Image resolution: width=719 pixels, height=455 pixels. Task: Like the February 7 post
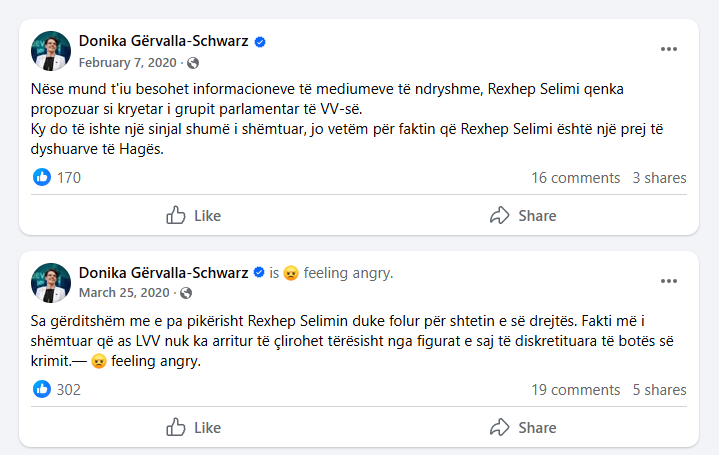[193, 215]
